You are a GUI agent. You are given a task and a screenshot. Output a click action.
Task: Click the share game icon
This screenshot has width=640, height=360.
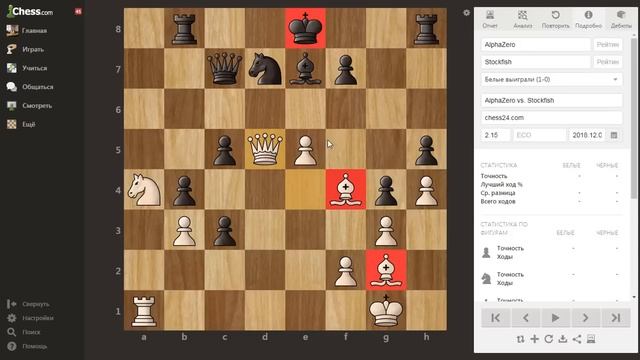(x=577, y=339)
